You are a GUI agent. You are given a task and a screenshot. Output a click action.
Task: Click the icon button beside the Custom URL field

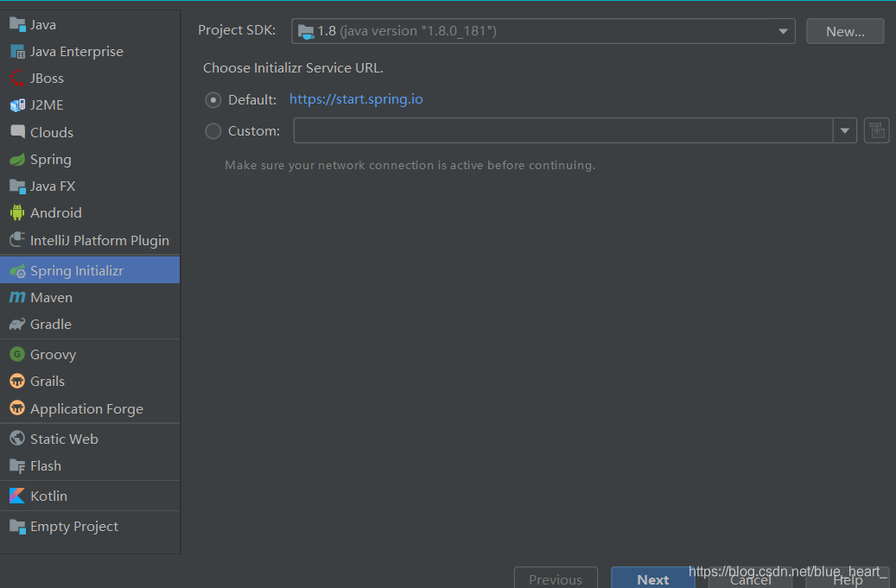point(877,130)
